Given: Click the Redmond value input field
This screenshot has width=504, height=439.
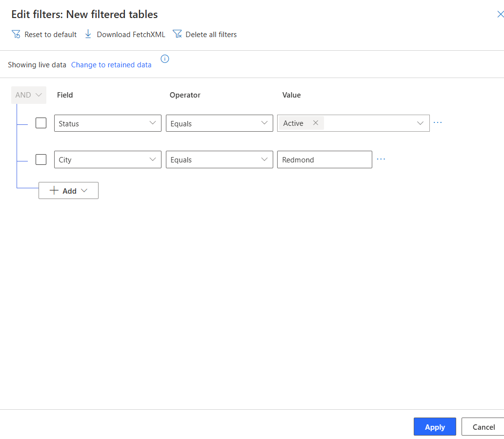Looking at the screenshot, I should (324, 160).
